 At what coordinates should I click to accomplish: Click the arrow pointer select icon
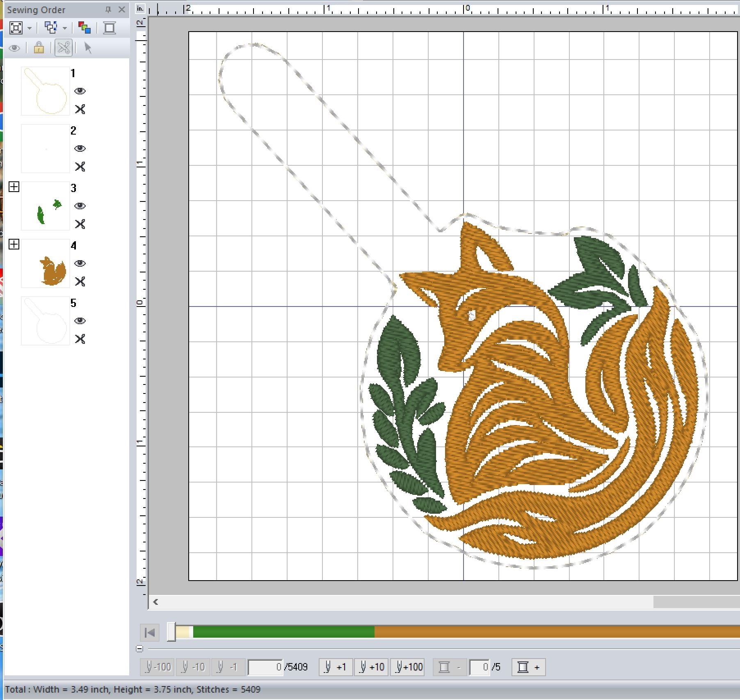tap(87, 48)
